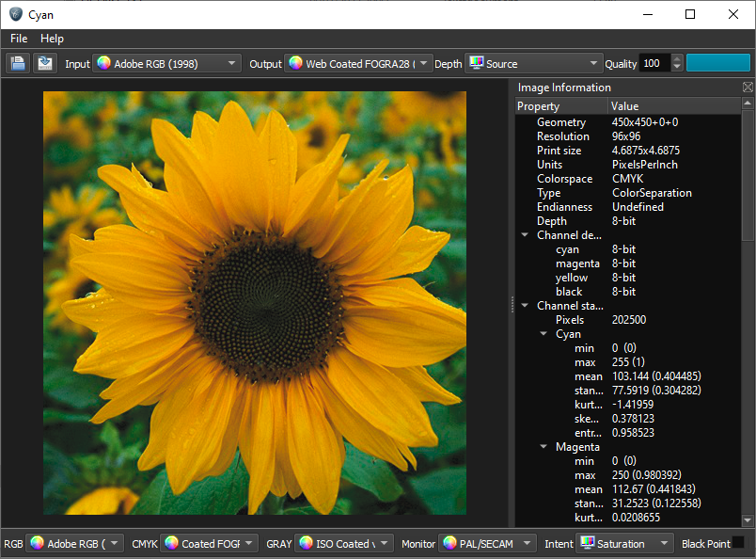Image resolution: width=756 pixels, height=559 pixels.
Task: Toggle the Black Point checkbox
Action: [x=738, y=543]
